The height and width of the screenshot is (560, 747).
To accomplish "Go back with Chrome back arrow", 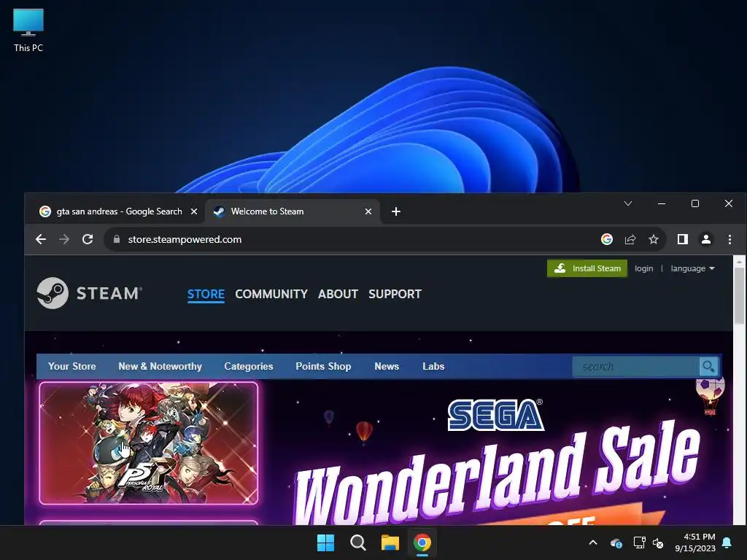I will (41, 239).
